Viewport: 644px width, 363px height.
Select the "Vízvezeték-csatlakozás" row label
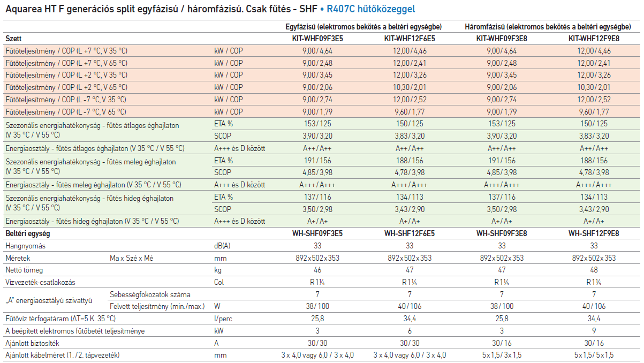tap(40, 282)
